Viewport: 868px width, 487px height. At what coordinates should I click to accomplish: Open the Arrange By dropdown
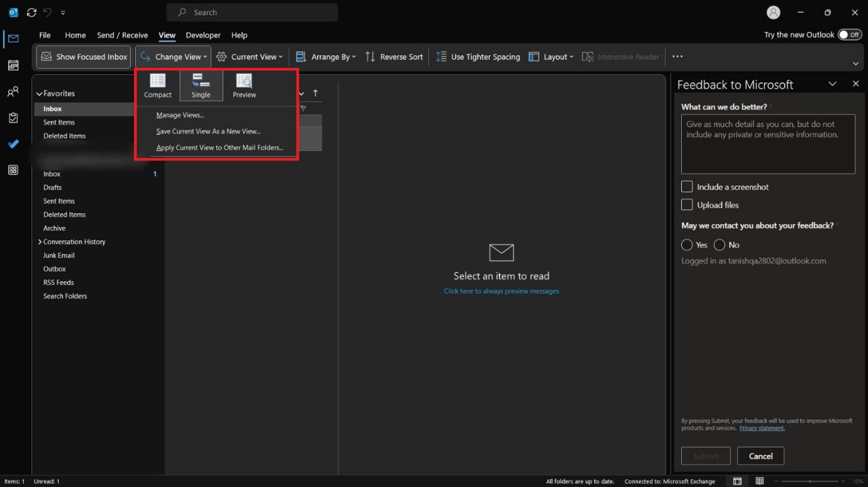(x=325, y=57)
